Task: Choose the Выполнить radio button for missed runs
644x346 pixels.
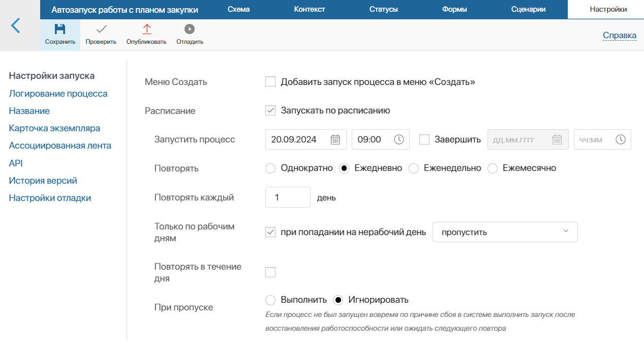Action: (x=270, y=300)
